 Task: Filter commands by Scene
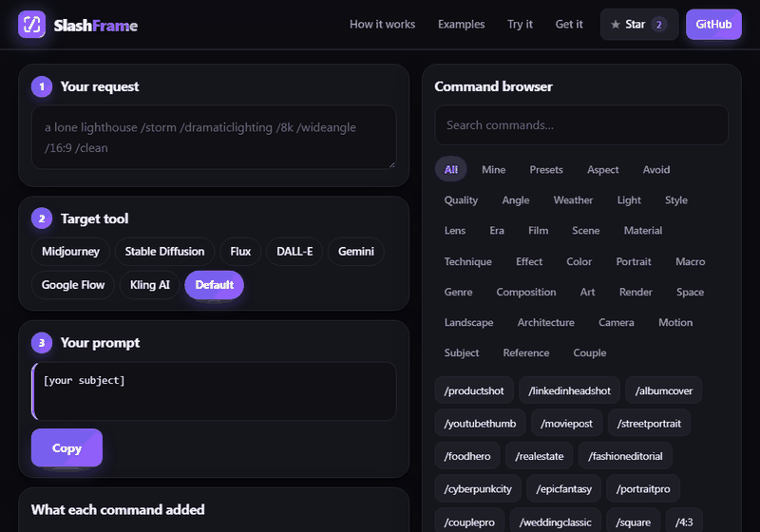point(585,231)
